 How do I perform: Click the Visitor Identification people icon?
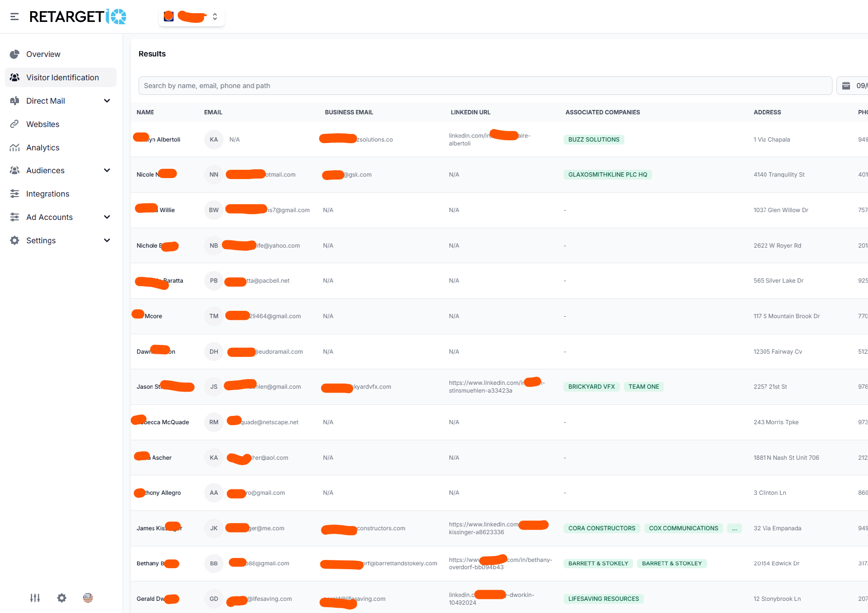[x=15, y=77]
